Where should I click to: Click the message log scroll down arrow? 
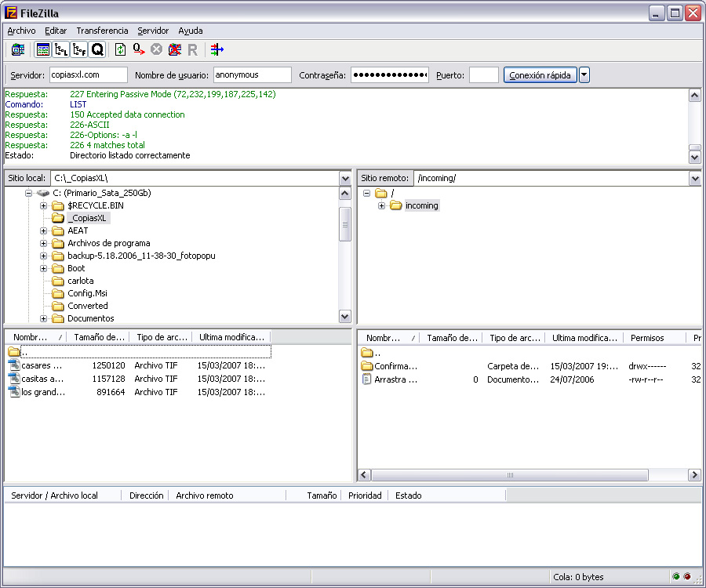click(695, 158)
